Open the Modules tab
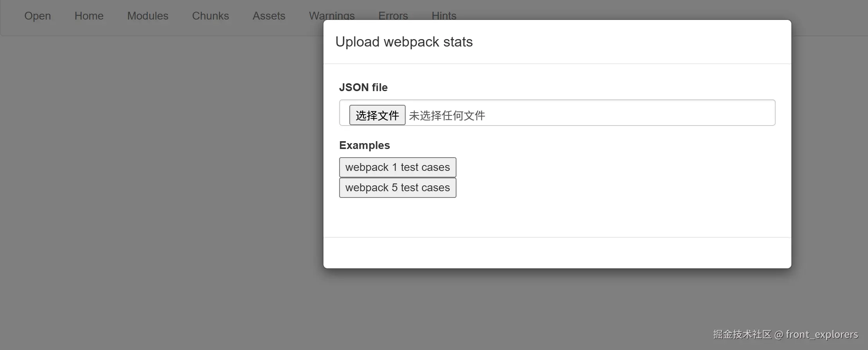The height and width of the screenshot is (350, 868). click(x=147, y=16)
